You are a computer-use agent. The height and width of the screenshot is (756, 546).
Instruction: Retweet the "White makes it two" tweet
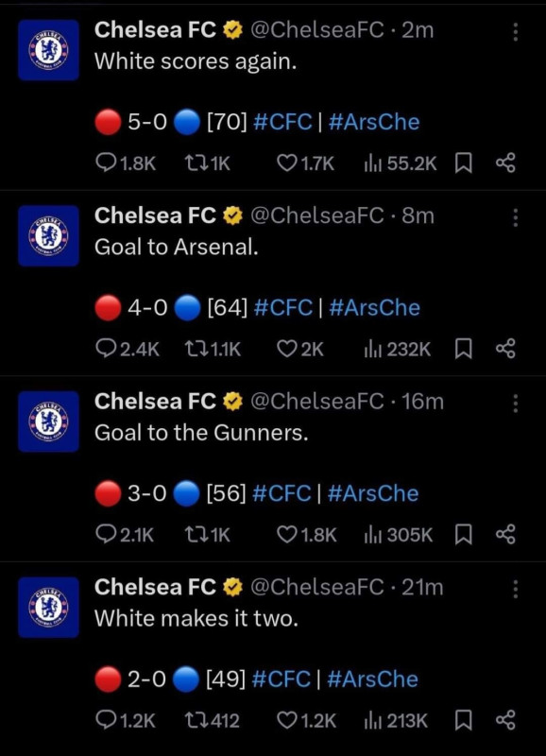[x=212, y=720]
